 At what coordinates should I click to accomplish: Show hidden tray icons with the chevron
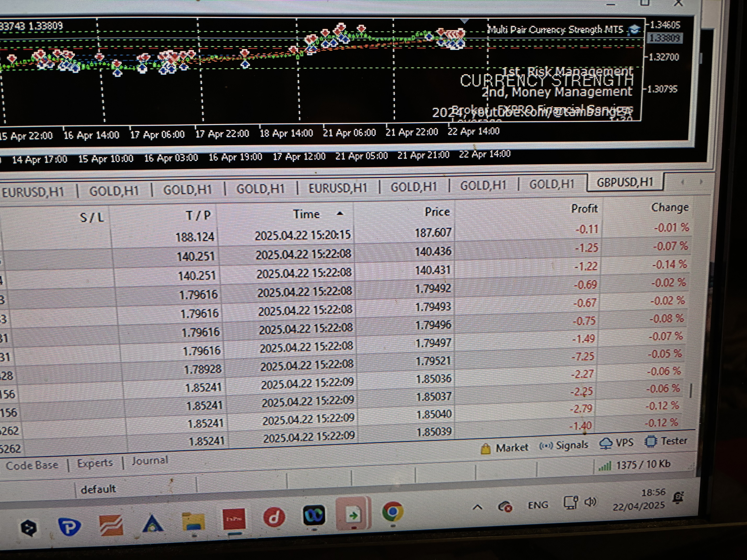point(477,507)
